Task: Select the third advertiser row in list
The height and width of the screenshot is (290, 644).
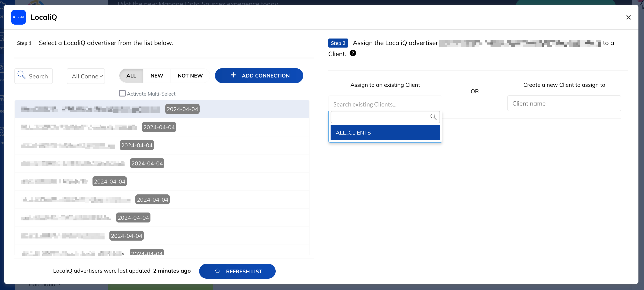Action: [x=162, y=145]
